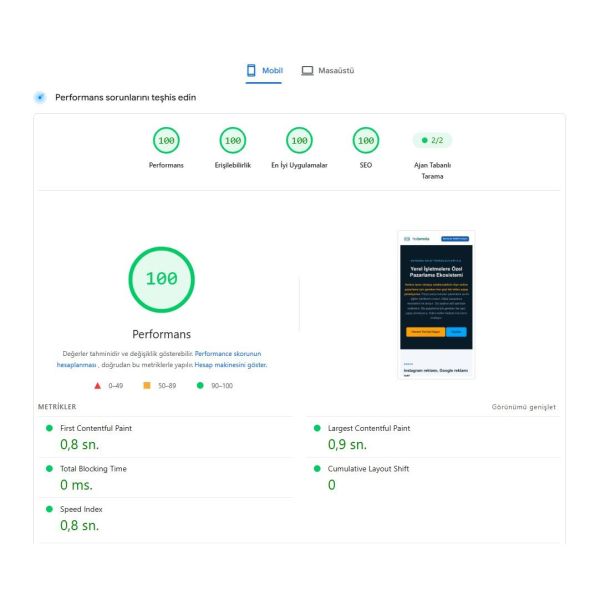Click the METRİKLER section heading

(x=57, y=407)
